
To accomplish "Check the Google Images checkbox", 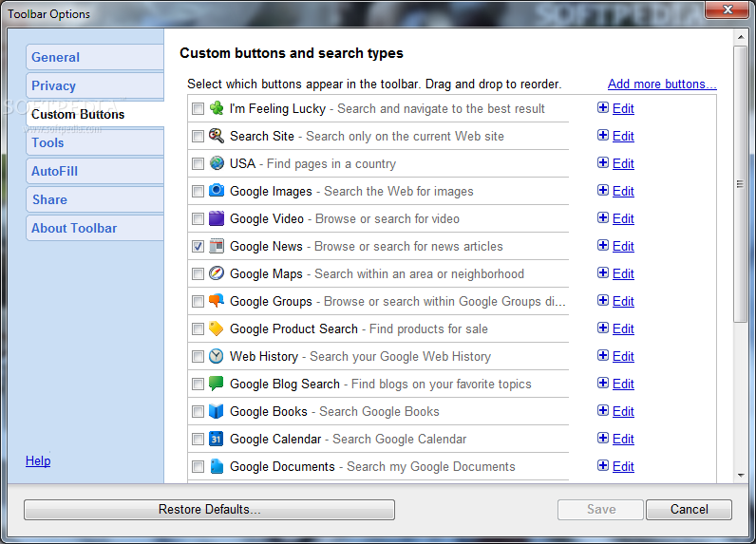I will pos(198,191).
